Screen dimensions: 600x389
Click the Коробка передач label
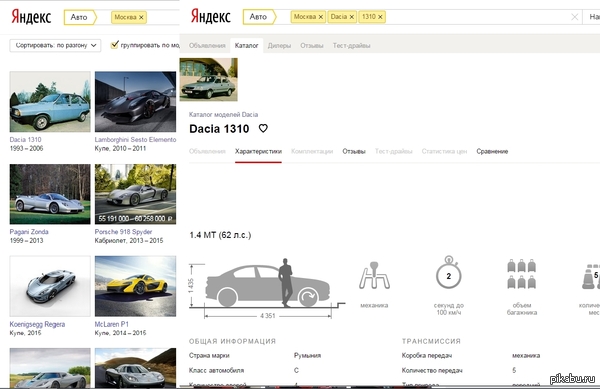pos(427,356)
